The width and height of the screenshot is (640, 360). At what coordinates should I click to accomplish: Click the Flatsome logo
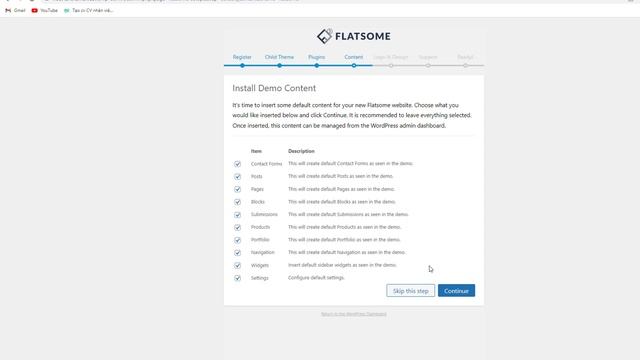[x=353, y=36]
